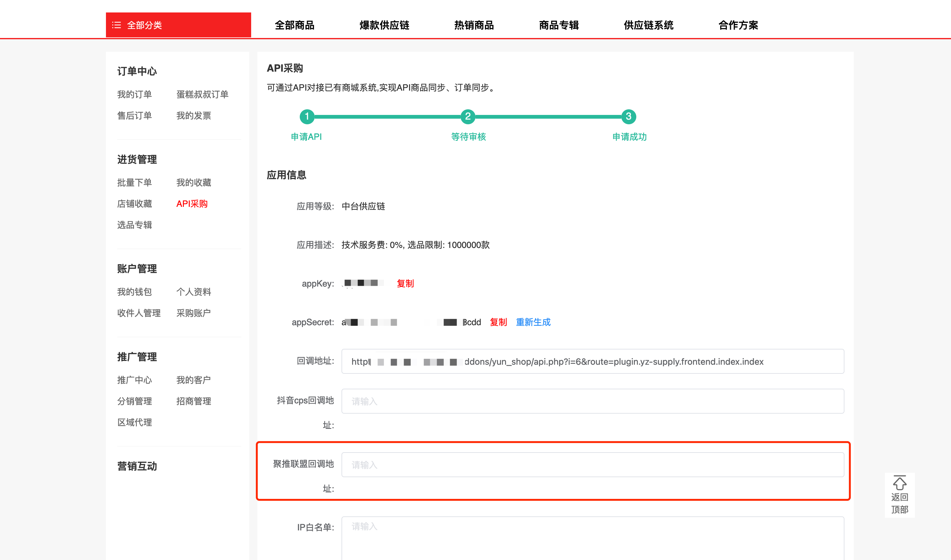Click the 返回顶部 arrow icon
951x560 pixels.
899,483
